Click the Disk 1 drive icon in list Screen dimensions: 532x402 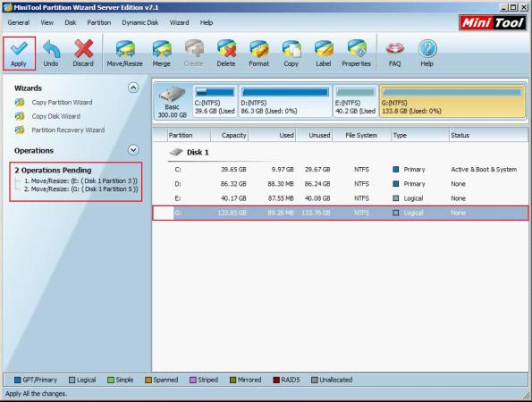click(176, 152)
